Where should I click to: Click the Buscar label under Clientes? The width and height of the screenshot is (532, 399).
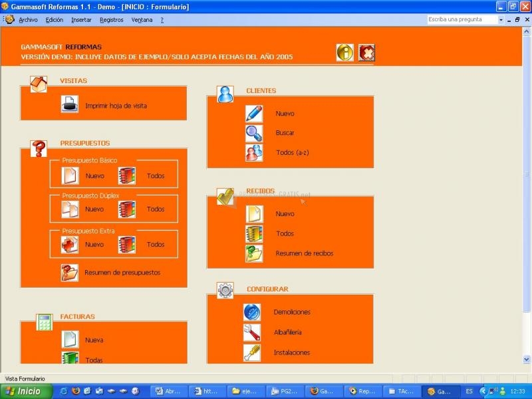point(285,133)
